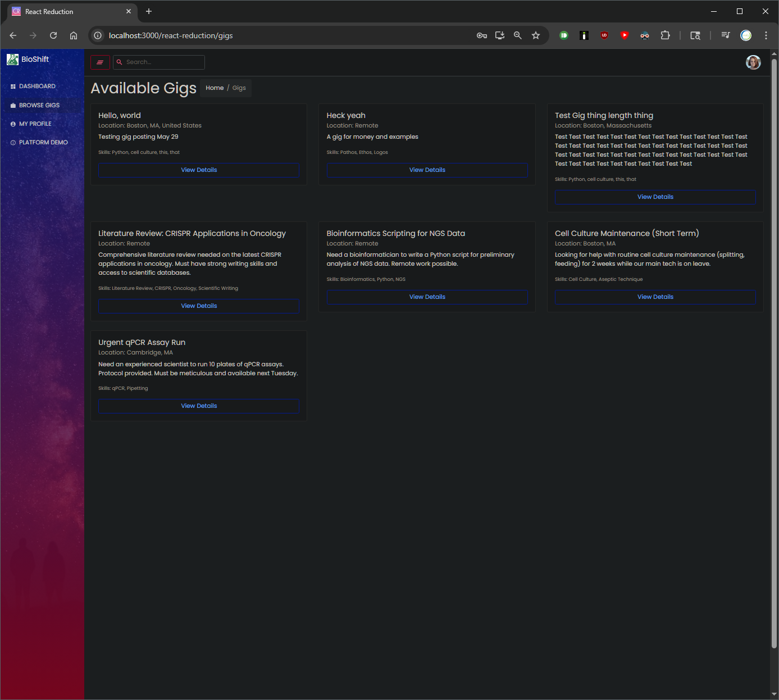
Task: Toggle the sidebar hamburger menu button
Action: pyautogui.click(x=100, y=62)
